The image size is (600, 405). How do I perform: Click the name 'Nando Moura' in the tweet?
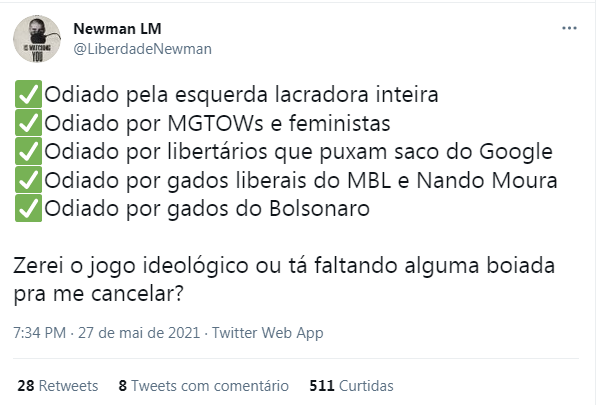point(487,180)
